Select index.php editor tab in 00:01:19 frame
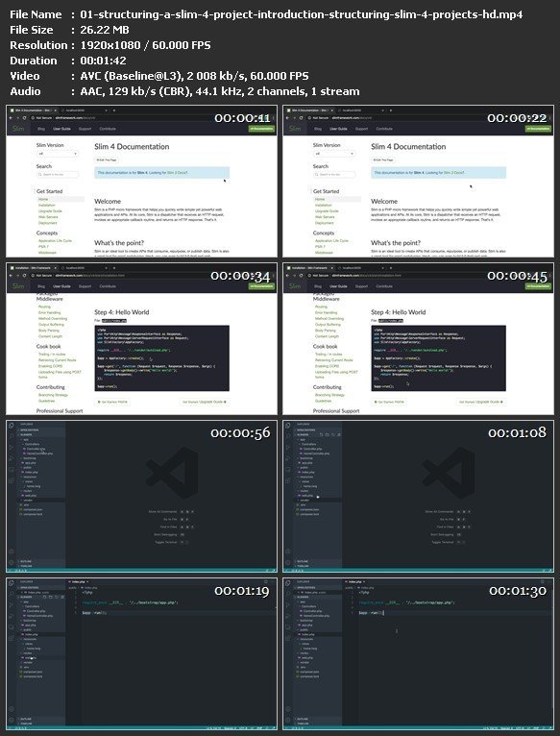The height and width of the screenshot is (736, 560). tap(77, 582)
